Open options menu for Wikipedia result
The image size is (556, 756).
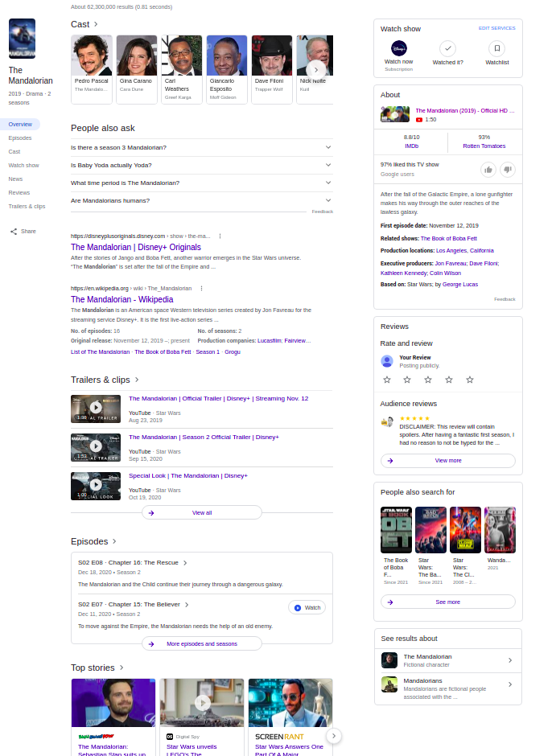pyautogui.click(x=201, y=288)
